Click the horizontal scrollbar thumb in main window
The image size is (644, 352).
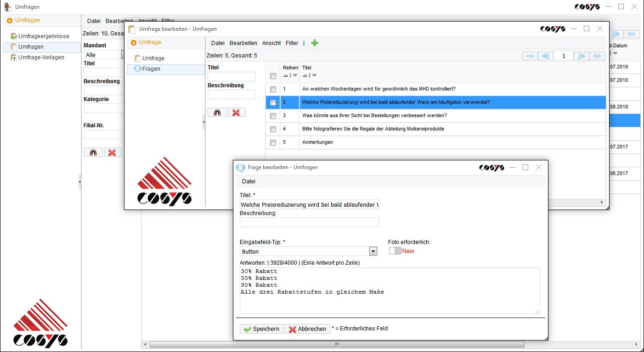(337, 344)
